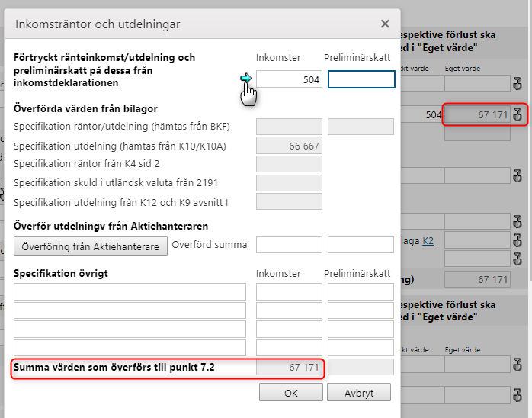Click Överföring från Aktiehanterare button
This screenshot has height=418, width=532.
[x=91, y=246]
